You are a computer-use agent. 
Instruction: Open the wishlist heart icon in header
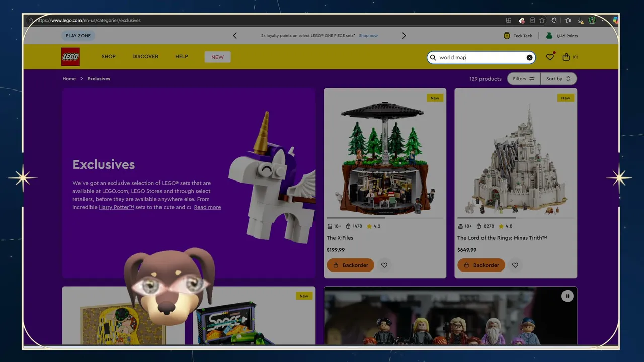(550, 57)
